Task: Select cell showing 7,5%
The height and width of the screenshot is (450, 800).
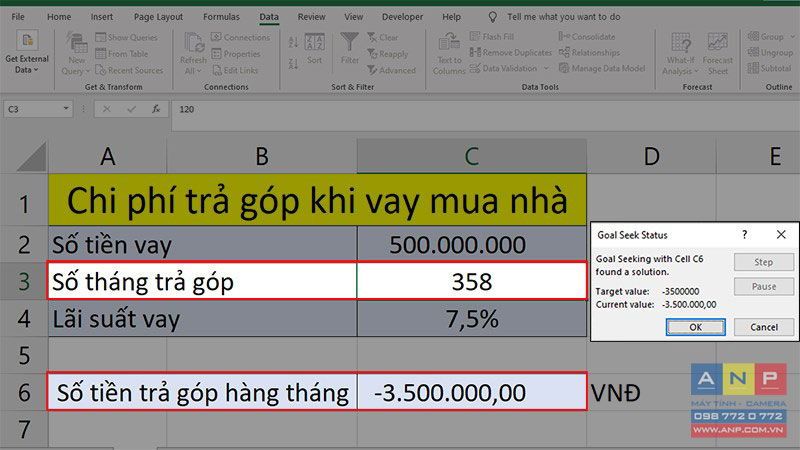Action: tap(472, 319)
